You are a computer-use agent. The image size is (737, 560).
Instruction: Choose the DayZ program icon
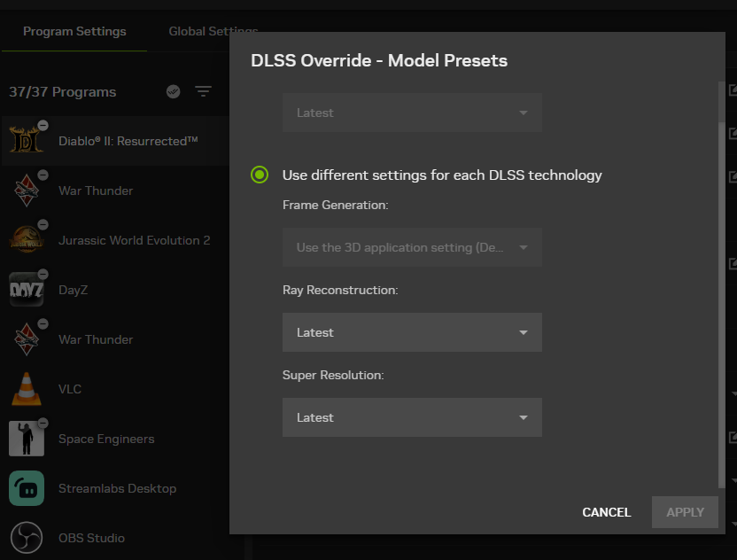pos(26,290)
